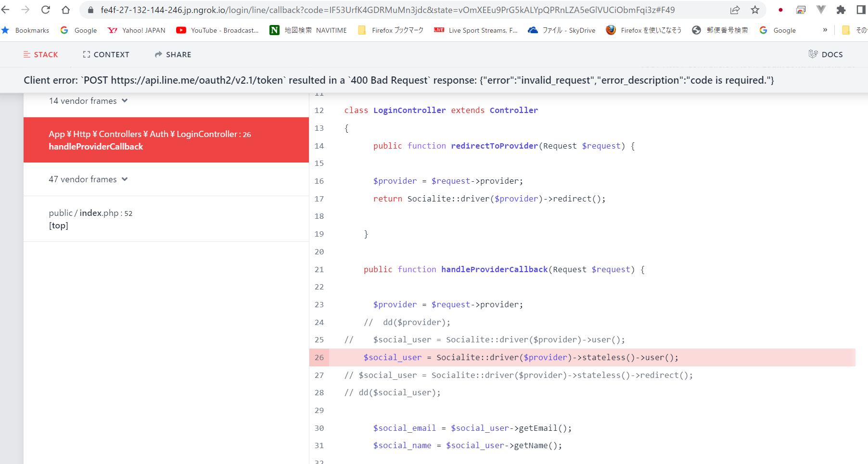Click the share page icon in address bar

coord(735,10)
